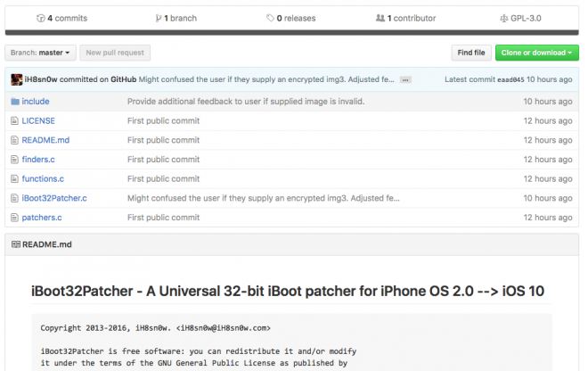Expand the commit message ellipsis button
This screenshot has height=371, width=588.
405,80
